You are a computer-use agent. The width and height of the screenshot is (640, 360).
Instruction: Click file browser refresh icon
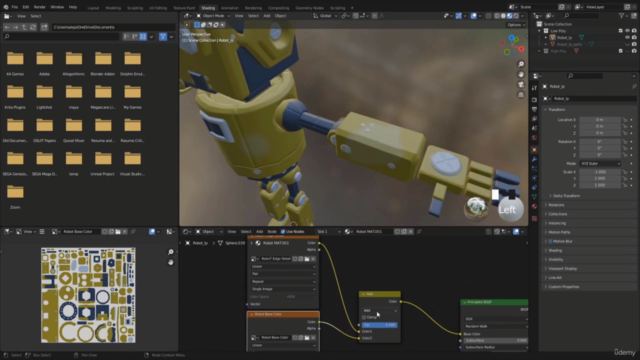(33, 27)
